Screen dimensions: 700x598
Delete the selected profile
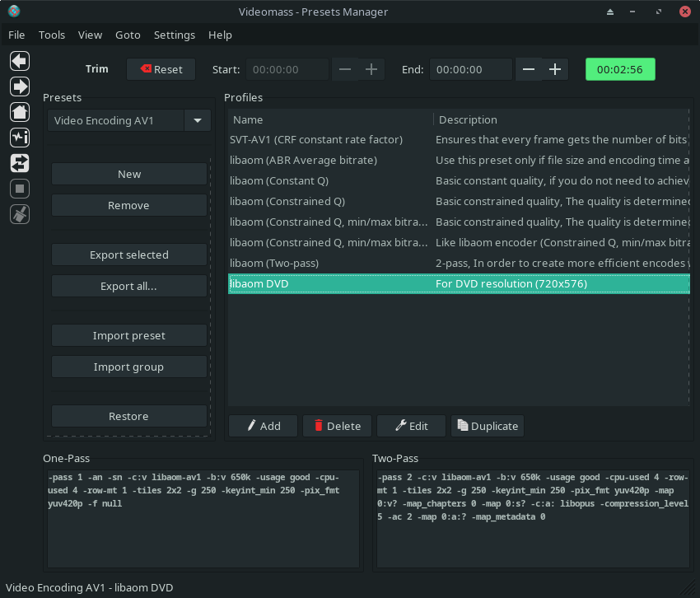pyautogui.click(x=337, y=426)
